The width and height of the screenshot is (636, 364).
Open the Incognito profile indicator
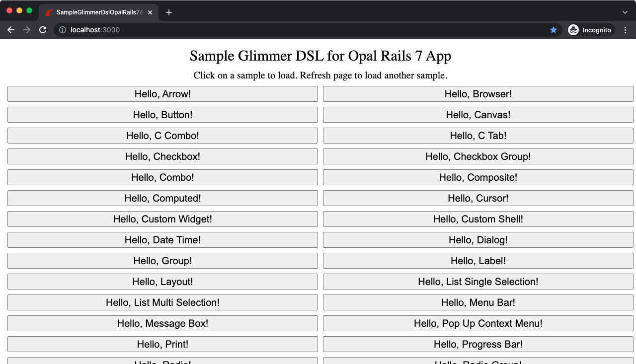pyautogui.click(x=591, y=30)
